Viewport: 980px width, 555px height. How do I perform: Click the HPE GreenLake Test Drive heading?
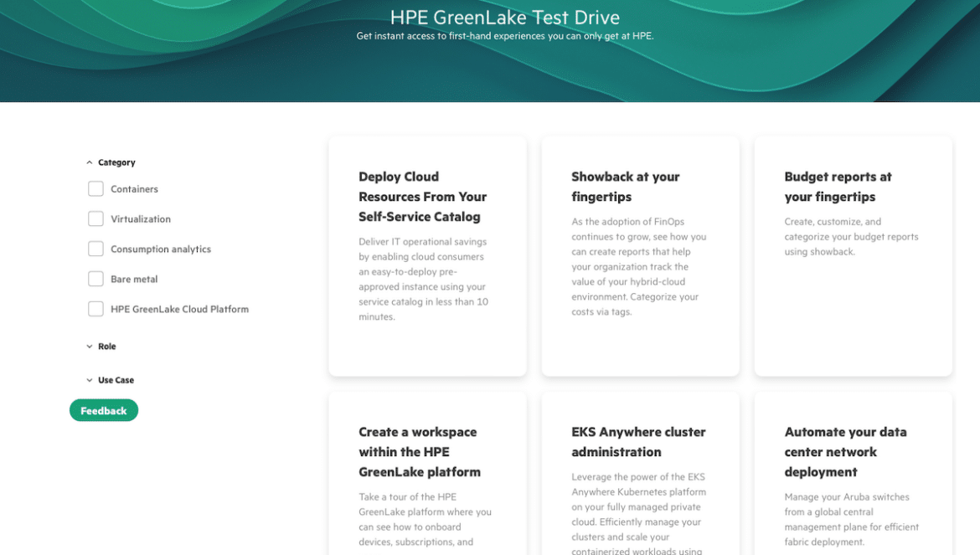point(505,18)
